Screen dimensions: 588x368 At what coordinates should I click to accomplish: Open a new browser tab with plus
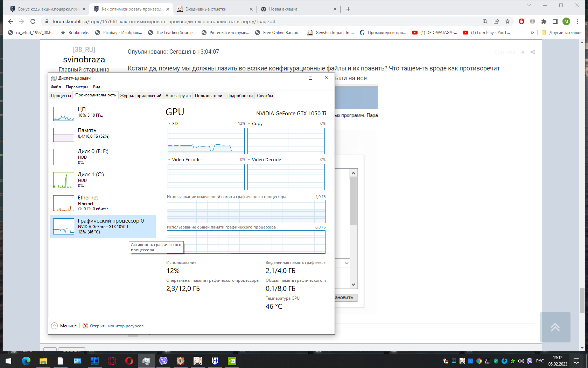tap(348, 9)
